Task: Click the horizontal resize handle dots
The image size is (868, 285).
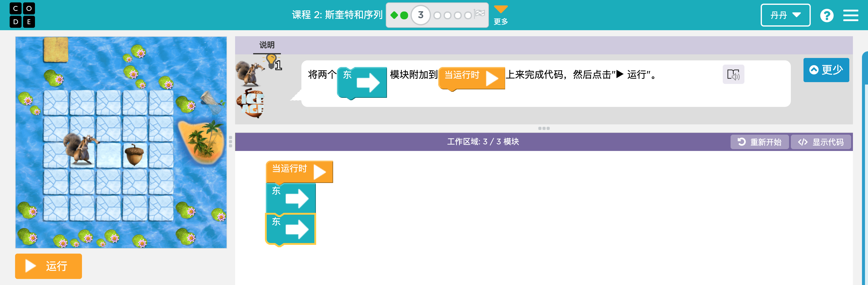Action: click(544, 128)
